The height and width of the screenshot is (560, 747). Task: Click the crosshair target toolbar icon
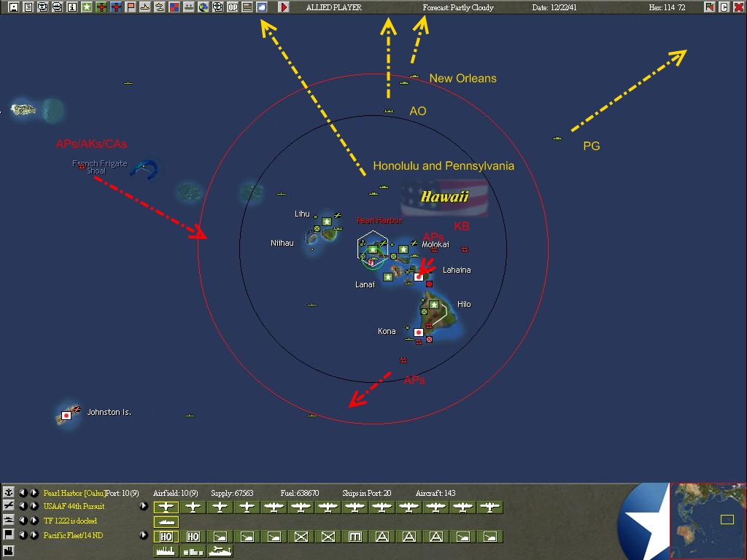tap(217, 7)
